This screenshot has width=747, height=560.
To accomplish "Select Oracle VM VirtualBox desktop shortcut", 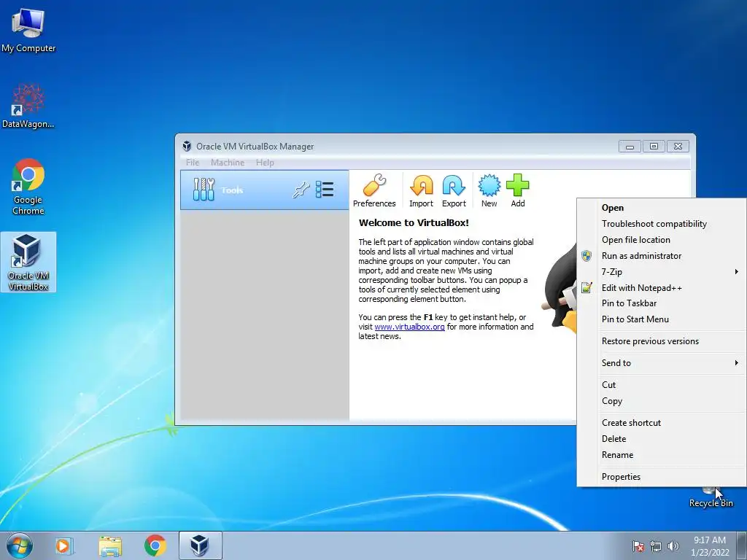I will 28,262.
